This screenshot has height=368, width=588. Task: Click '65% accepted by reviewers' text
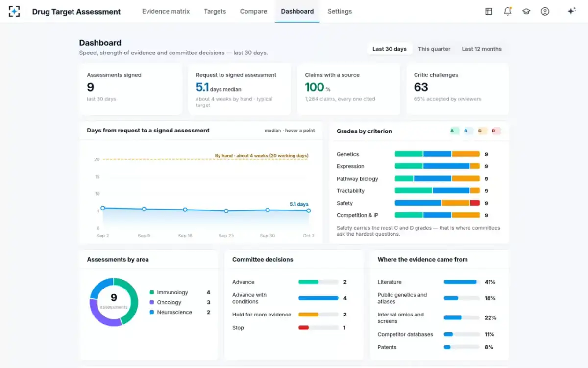pos(447,99)
